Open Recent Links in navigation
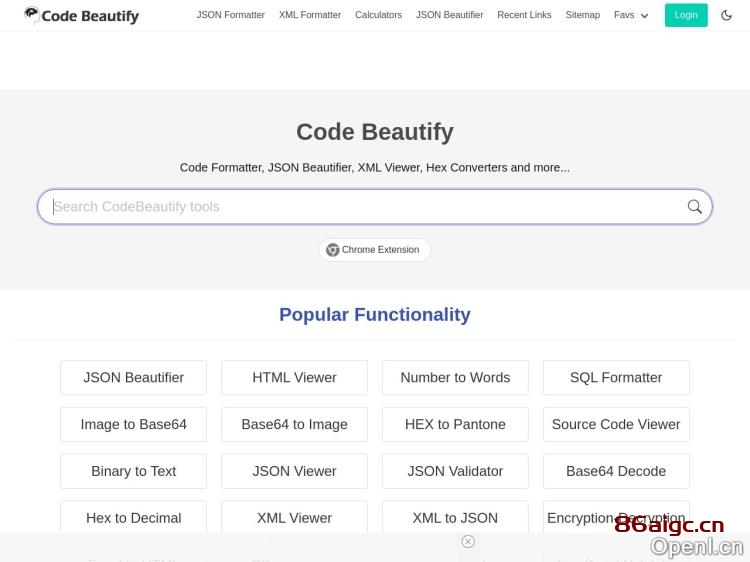The image size is (750, 562). [524, 15]
